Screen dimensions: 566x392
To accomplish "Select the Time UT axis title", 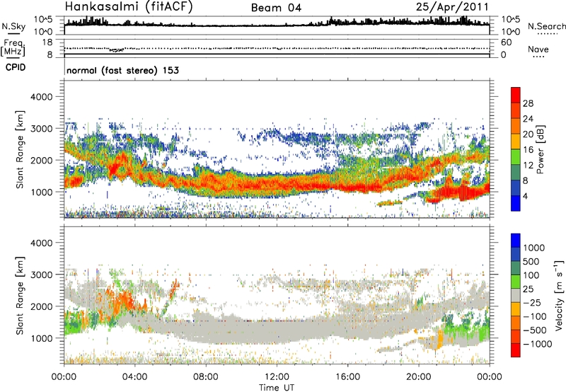I will coord(277,388).
